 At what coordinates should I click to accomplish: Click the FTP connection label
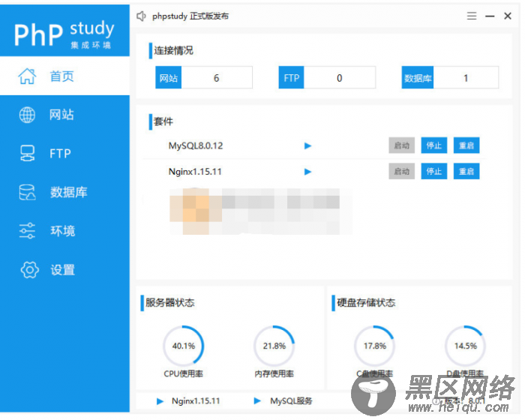pyautogui.click(x=291, y=78)
